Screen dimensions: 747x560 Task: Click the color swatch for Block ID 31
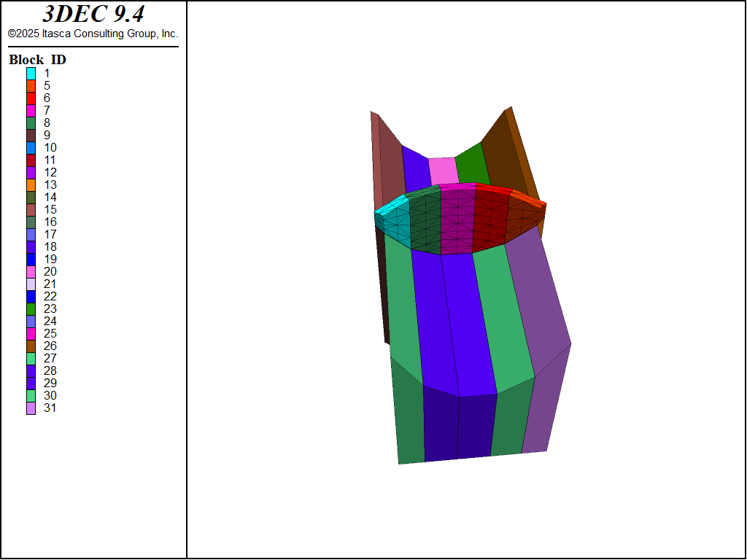click(x=31, y=408)
